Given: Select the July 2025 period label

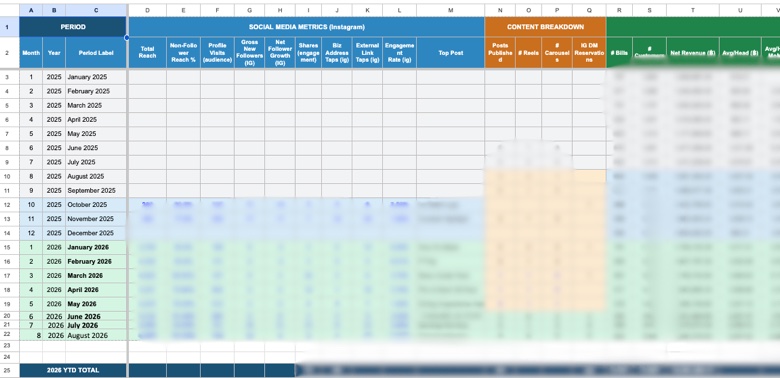Looking at the screenshot, I should pyautogui.click(x=96, y=162).
